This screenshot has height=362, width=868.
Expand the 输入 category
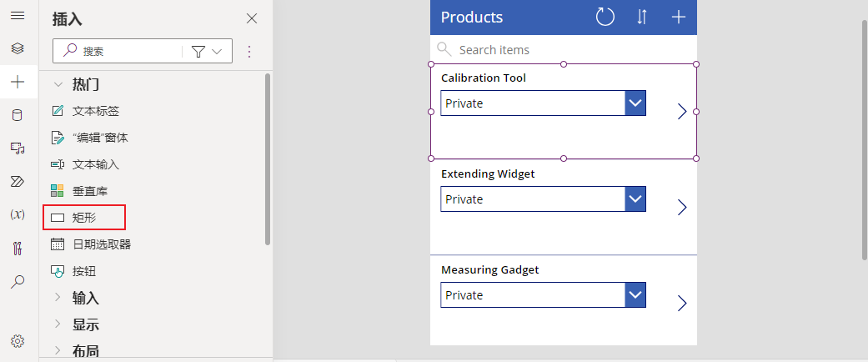point(57,298)
